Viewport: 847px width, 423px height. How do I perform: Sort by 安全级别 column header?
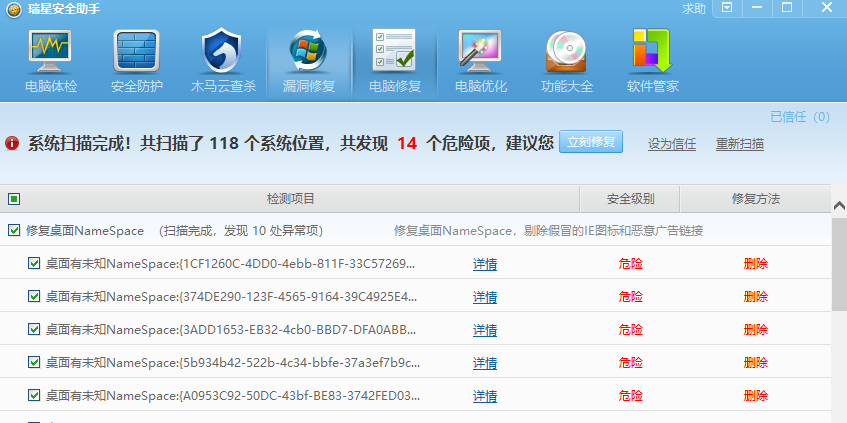point(630,198)
